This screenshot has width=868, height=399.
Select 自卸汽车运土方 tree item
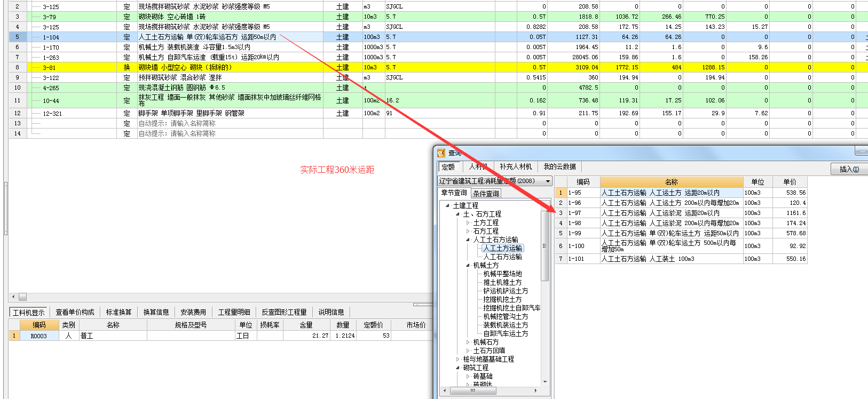pyautogui.click(x=506, y=333)
